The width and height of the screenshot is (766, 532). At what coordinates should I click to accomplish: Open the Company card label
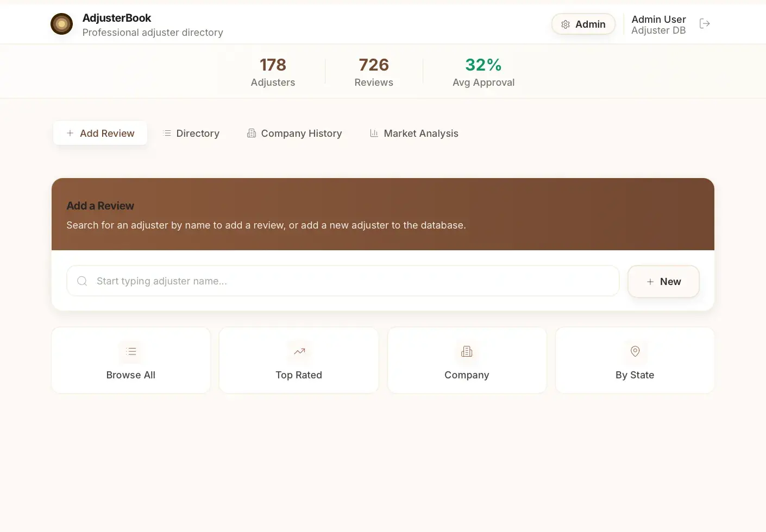(467, 375)
